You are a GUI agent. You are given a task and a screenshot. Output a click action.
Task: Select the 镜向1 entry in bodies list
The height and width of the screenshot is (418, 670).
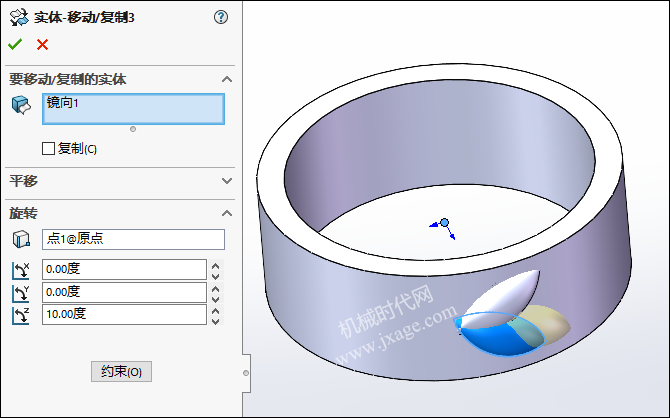coord(62,103)
